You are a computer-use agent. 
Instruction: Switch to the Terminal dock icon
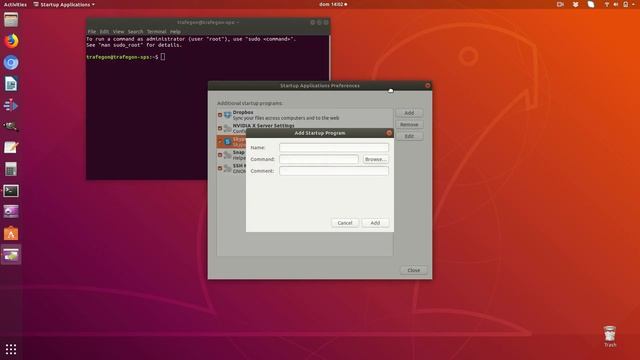point(11,191)
